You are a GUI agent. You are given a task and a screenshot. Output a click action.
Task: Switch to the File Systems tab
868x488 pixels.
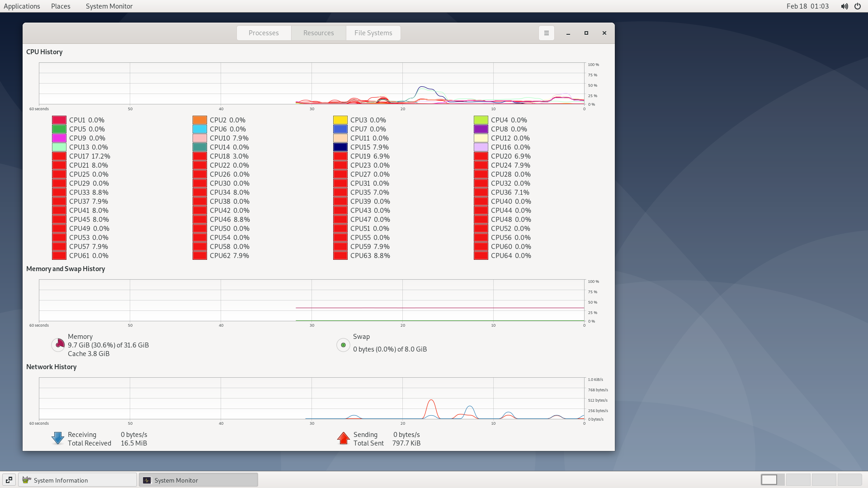pyautogui.click(x=373, y=33)
